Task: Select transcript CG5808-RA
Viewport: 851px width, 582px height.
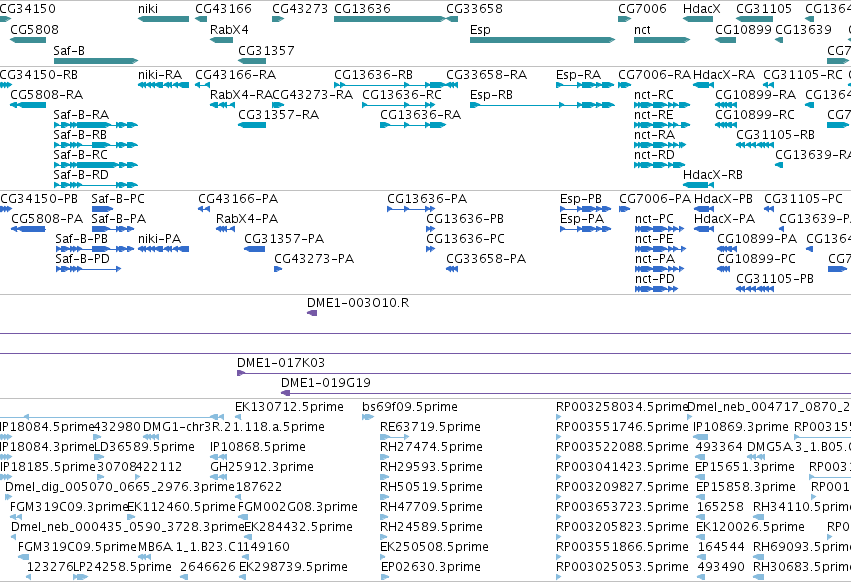Action: [x=28, y=105]
